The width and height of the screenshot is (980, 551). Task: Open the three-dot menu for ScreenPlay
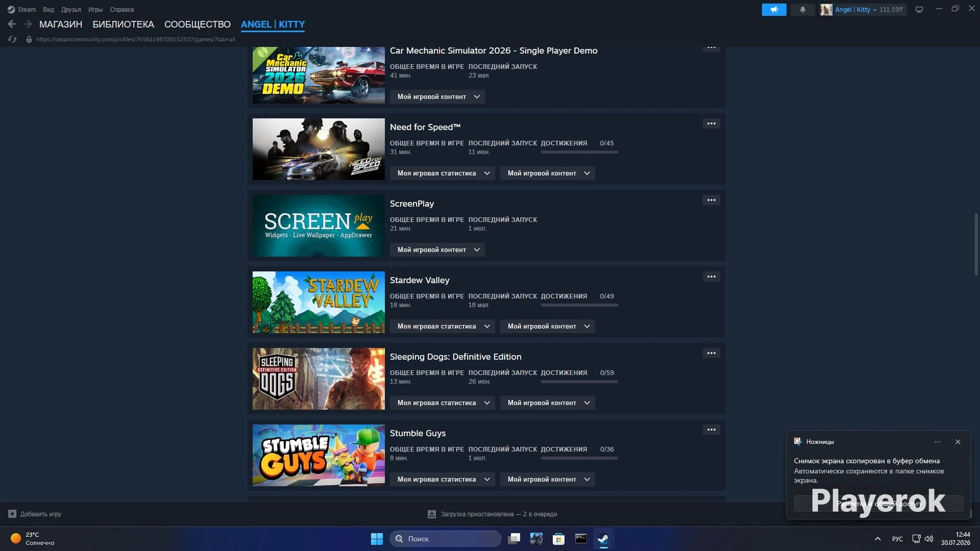coord(712,200)
